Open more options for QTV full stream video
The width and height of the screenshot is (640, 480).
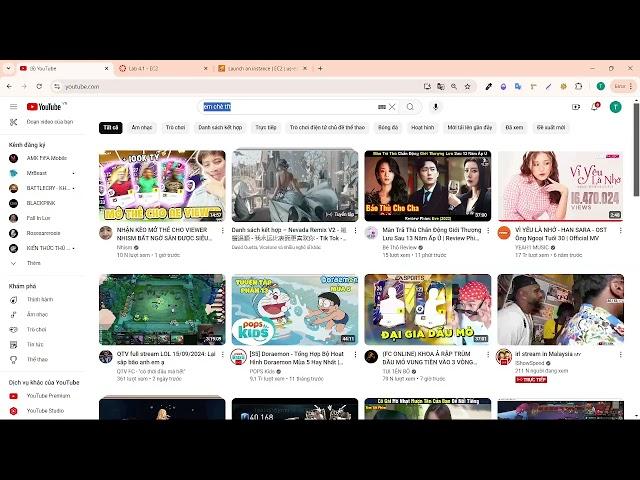click(222, 355)
